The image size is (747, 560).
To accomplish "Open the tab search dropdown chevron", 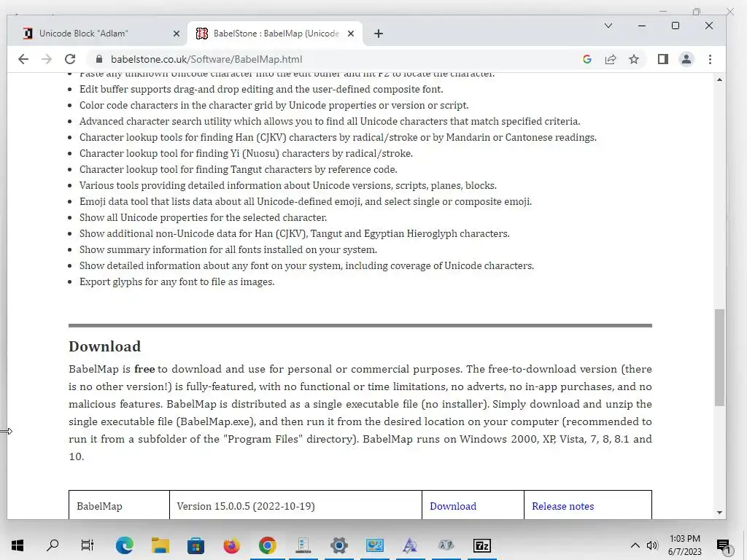I will pyautogui.click(x=608, y=26).
